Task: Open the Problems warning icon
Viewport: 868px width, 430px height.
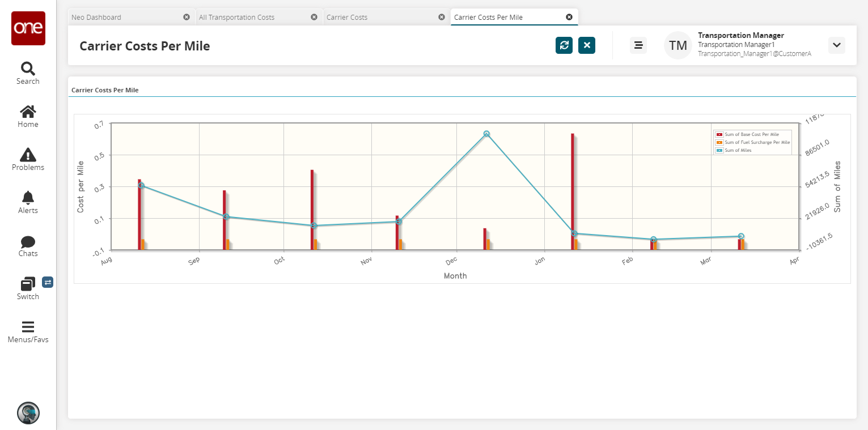Action: 28,159
